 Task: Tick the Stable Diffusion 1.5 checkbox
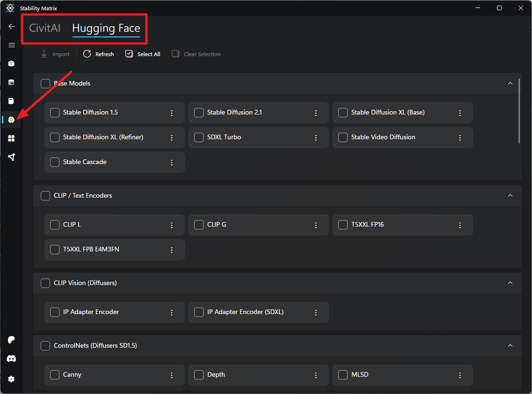pyautogui.click(x=55, y=113)
